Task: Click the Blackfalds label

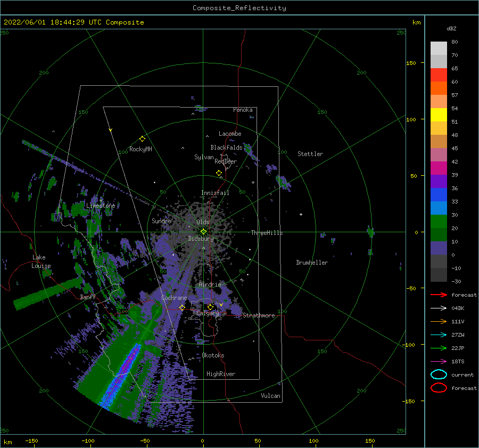Action: pos(226,148)
